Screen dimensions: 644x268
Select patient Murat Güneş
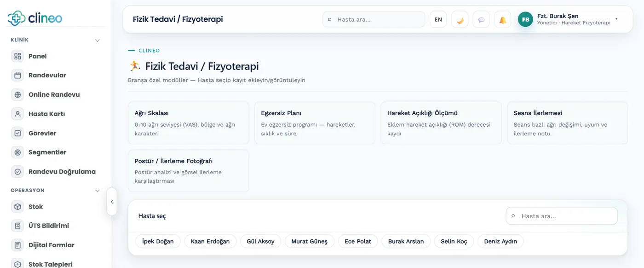tap(310, 241)
